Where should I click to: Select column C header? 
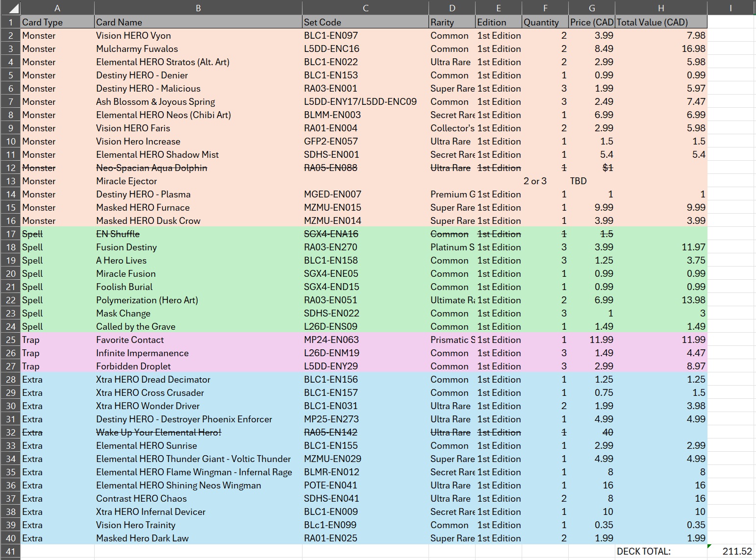pyautogui.click(x=365, y=8)
